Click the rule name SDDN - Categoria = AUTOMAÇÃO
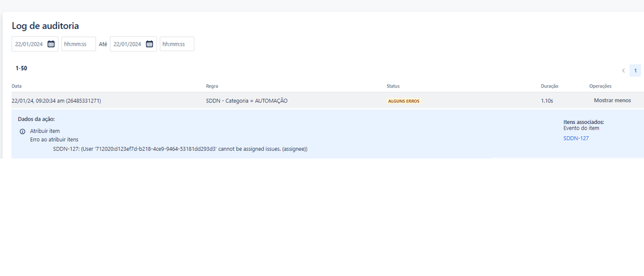Viewport: 644px width, 276px height. click(247, 101)
